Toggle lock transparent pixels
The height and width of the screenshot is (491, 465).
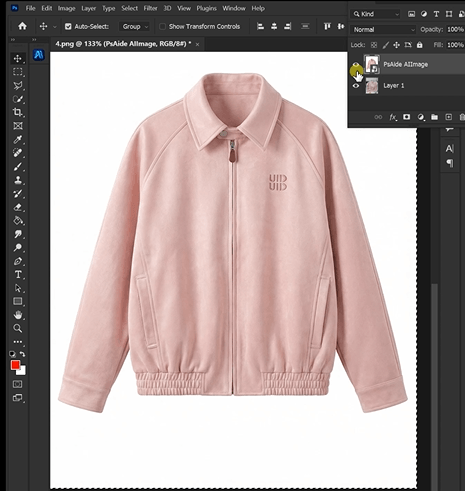(374, 45)
